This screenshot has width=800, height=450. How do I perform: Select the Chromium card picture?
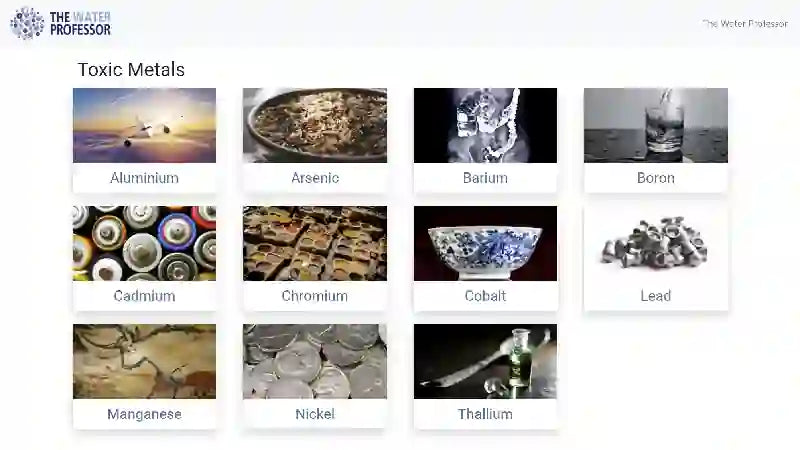point(315,243)
